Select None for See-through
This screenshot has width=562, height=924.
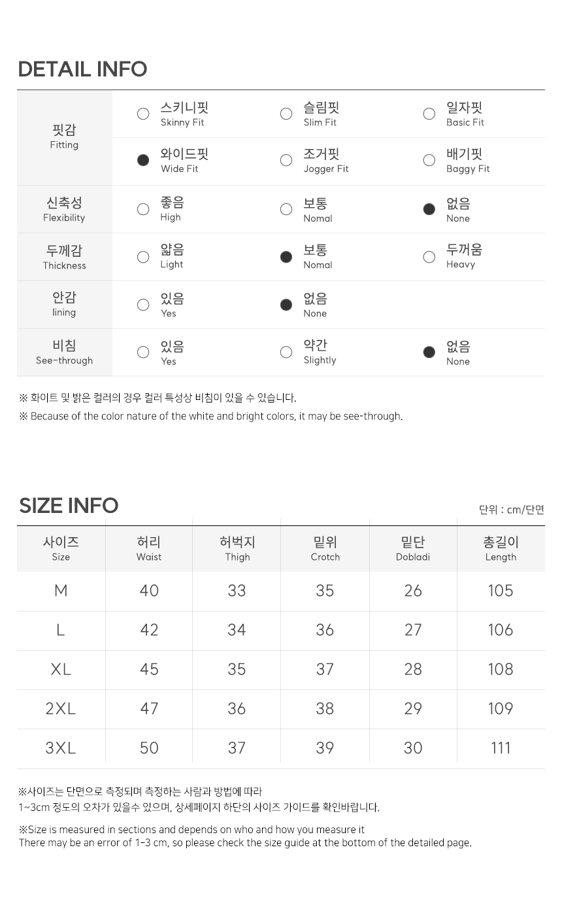click(x=429, y=352)
